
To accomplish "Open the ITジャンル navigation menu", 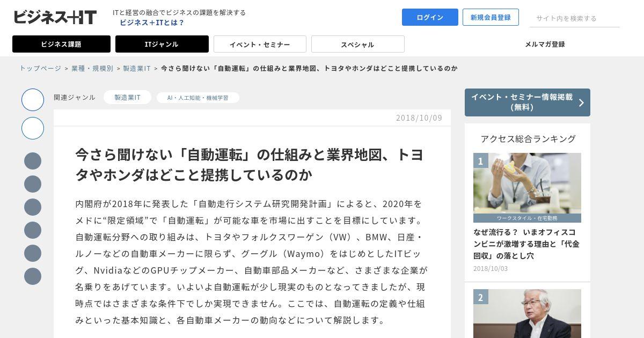I will point(162,44).
